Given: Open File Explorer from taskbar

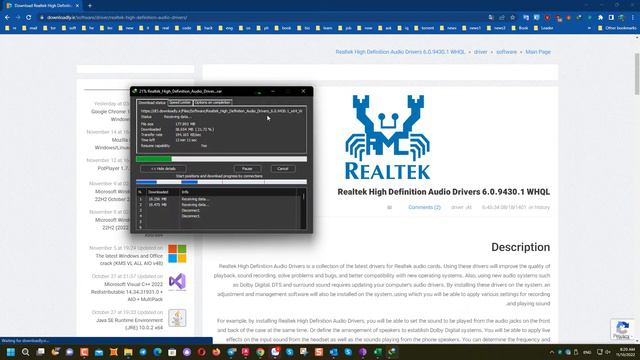Looking at the screenshot, I should [128, 352].
